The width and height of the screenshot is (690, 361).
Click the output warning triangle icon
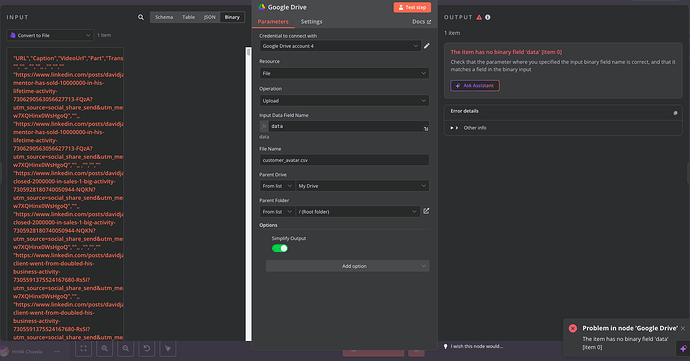pyautogui.click(x=479, y=17)
